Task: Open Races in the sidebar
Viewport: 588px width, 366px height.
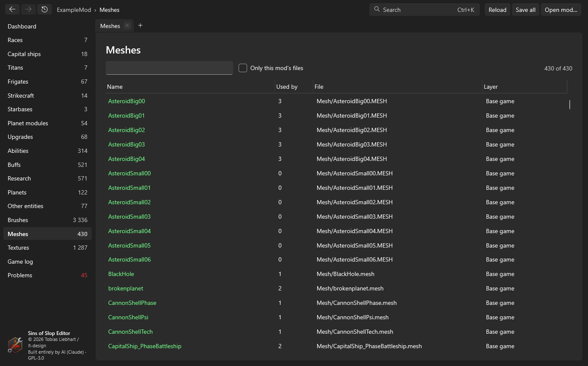Action: click(x=47, y=40)
